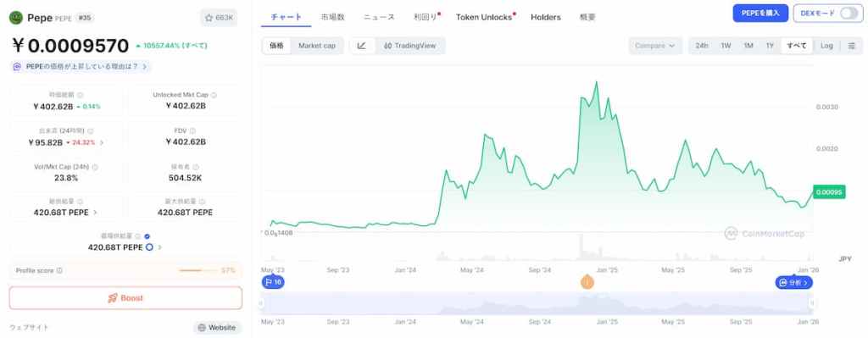Click the right handle of range selector
868x338 pixels.
coord(813,302)
